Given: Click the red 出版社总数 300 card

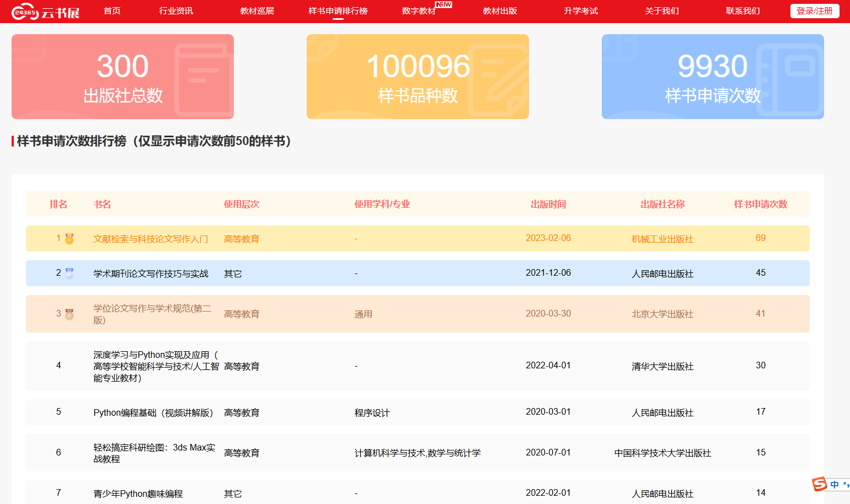Looking at the screenshot, I should tap(122, 77).
